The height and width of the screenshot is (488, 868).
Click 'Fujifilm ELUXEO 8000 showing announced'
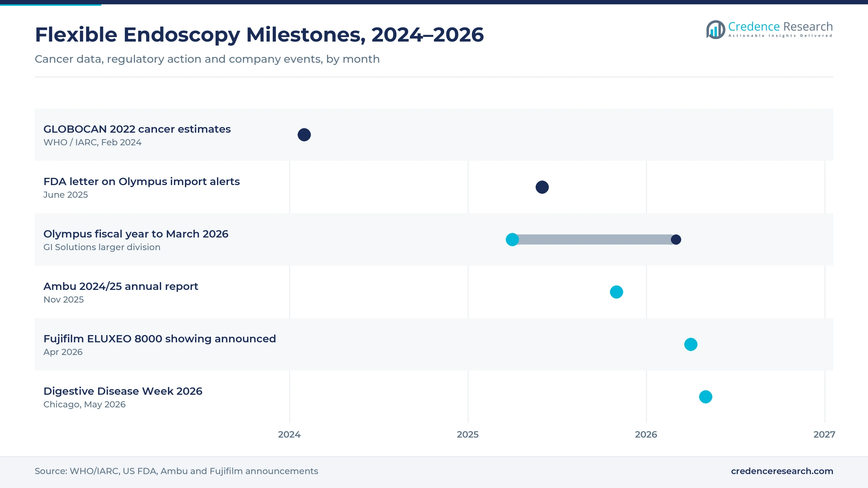[x=159, y=339]
